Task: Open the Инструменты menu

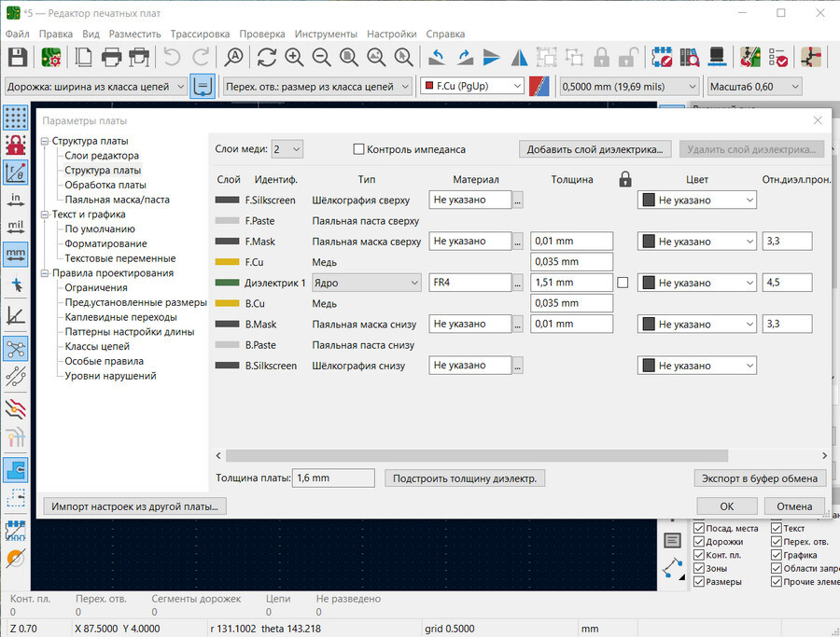Action: [x=326, y=34]
